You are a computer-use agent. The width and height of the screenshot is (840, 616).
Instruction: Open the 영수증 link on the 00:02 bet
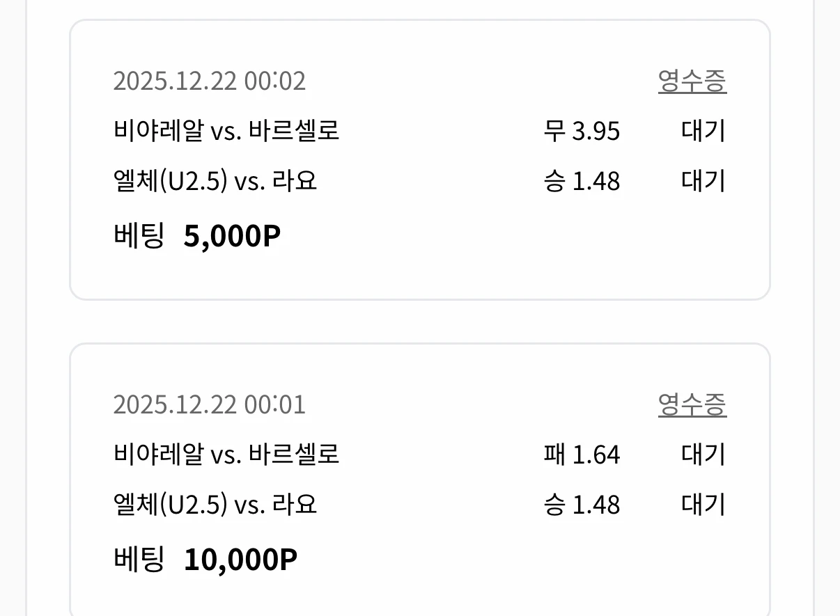693,81
